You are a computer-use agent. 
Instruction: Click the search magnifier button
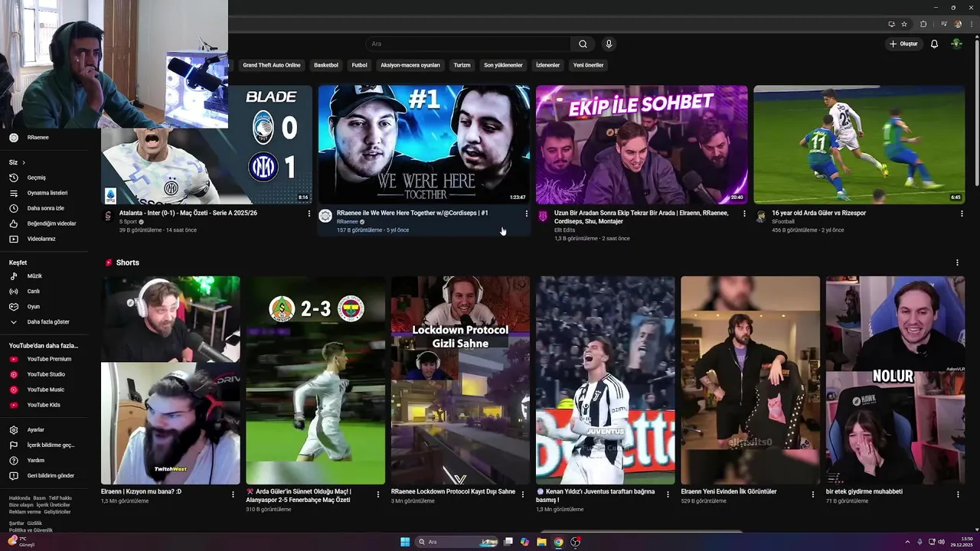583,44
